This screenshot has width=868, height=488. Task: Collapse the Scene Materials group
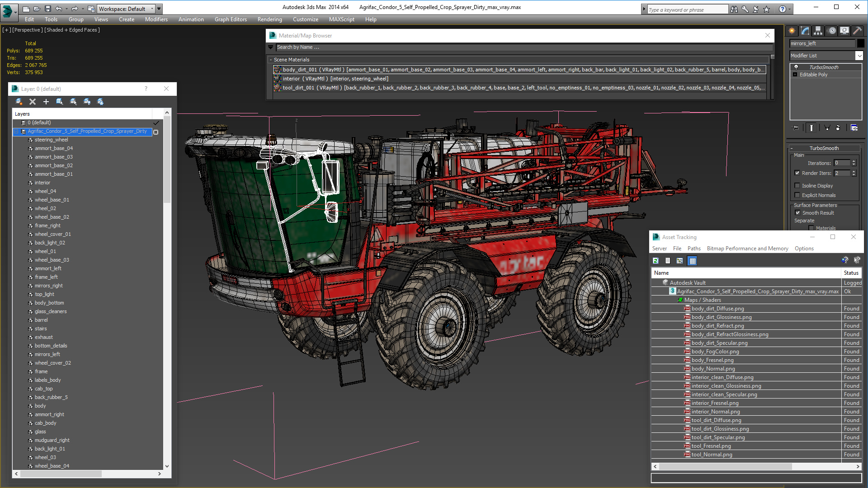[x=271, y=60]
